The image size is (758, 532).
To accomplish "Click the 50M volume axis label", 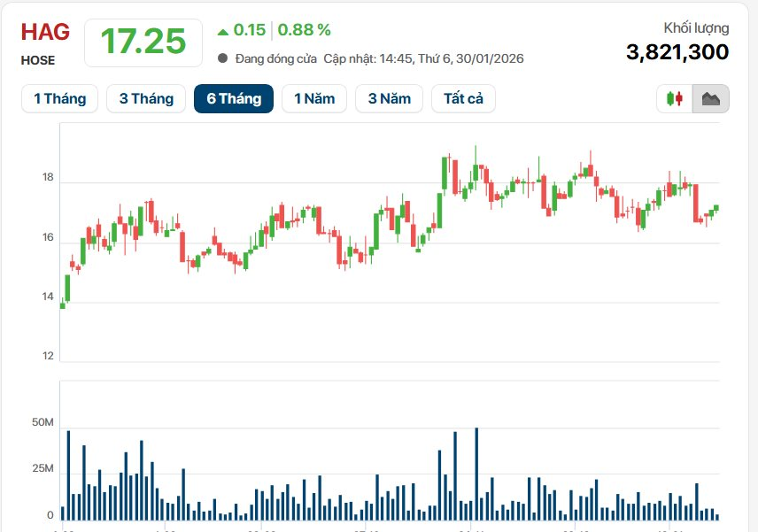I will pyautogui.click(x=43, y=423).
